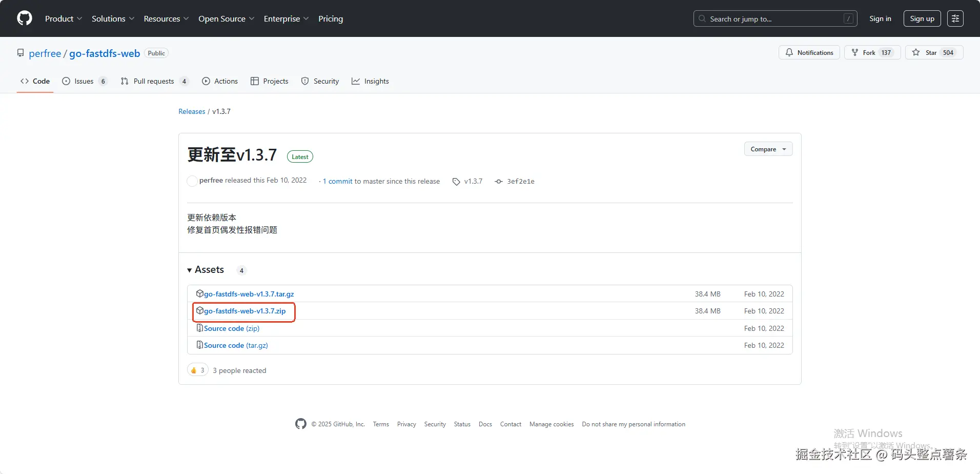Click the commit icon beside 3ef2e1e
This screenshot has height=474, width=980.
coord(499,182)
